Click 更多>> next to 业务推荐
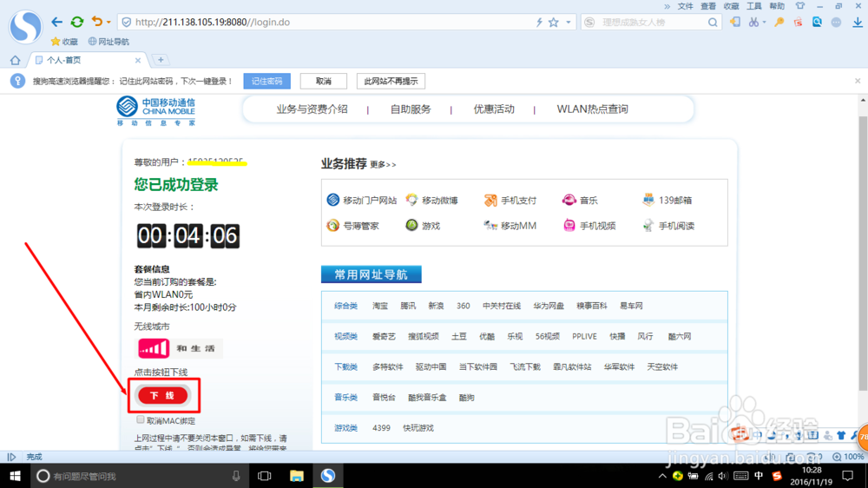This screenshot has width=868, height=488. pos(383,164)
